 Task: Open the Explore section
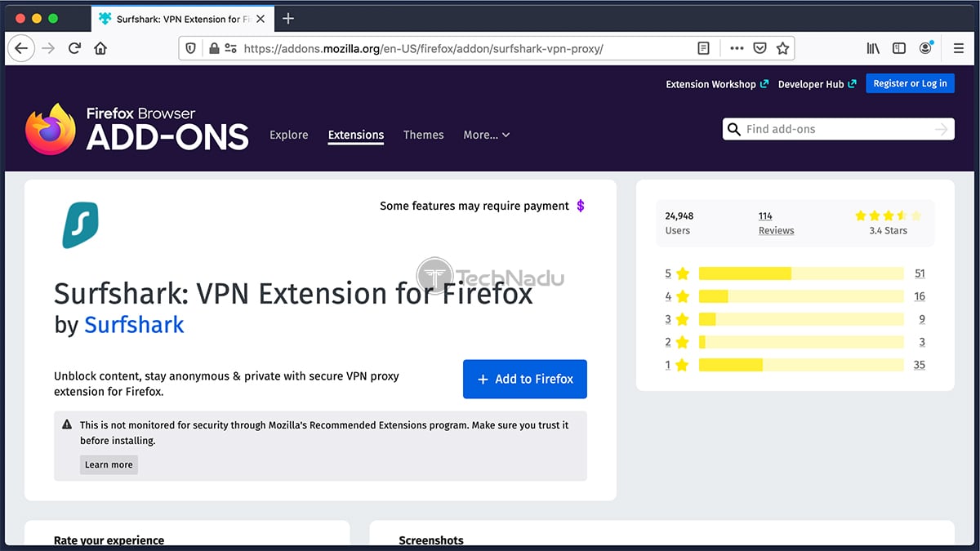pos(289,135)
